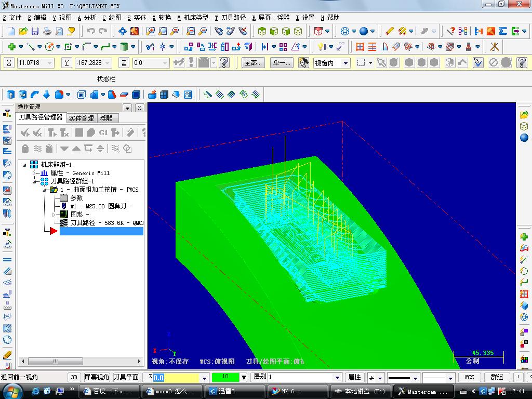Toggle solid shading blue sphere icon
The width and height of the screenshot is (532, 399).
[363, 31]
